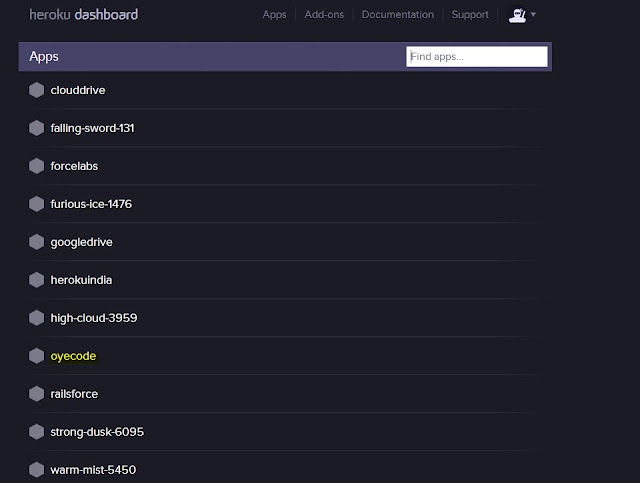The image size is (640, 483).
Task: Click the hexagon icon beside oyecode
Action: [x=36, y=356]
